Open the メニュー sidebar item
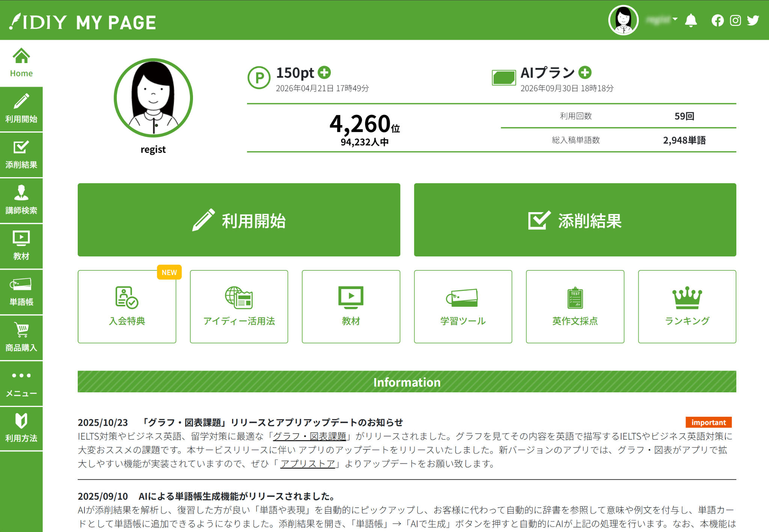This screenshot has height=532, width=769. [x=21, y=382]
